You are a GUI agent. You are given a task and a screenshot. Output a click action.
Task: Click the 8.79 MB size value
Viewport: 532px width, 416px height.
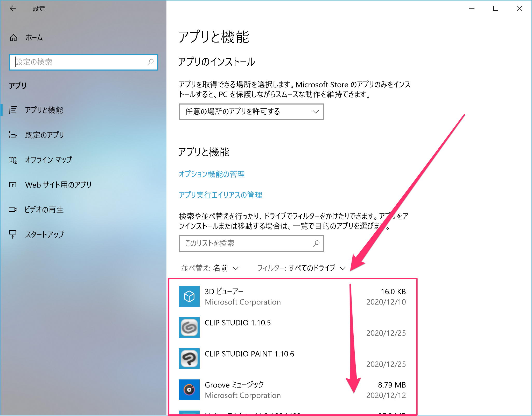pos(392,385)
